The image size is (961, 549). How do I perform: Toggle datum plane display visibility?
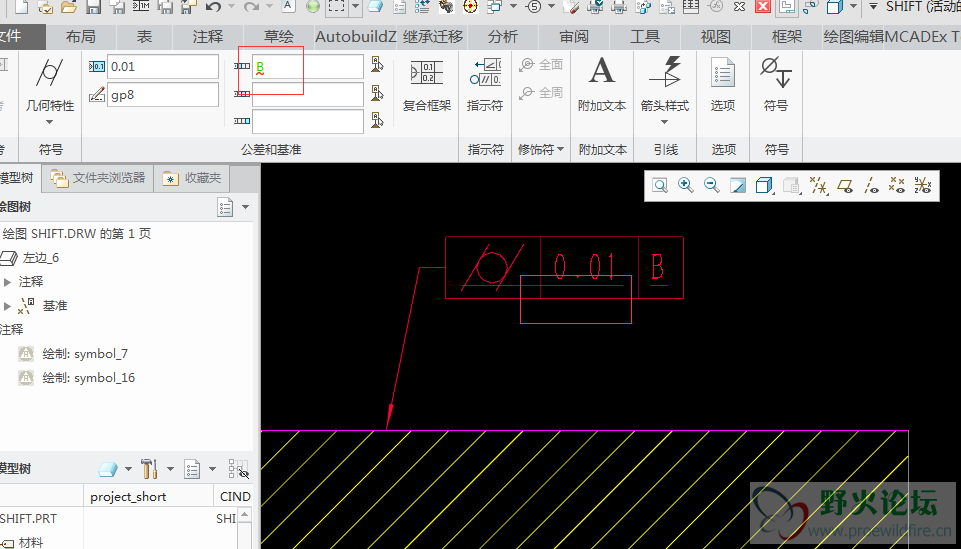(x=844, y=185)
